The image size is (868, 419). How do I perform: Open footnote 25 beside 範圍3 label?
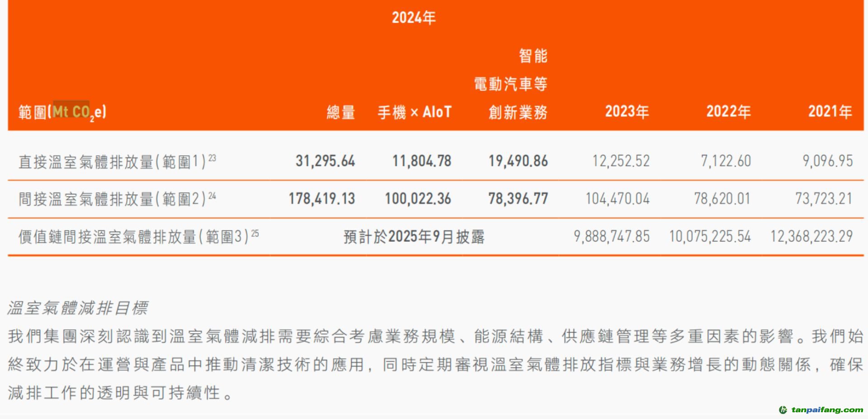pyautogui.click(x=255, y=233)
